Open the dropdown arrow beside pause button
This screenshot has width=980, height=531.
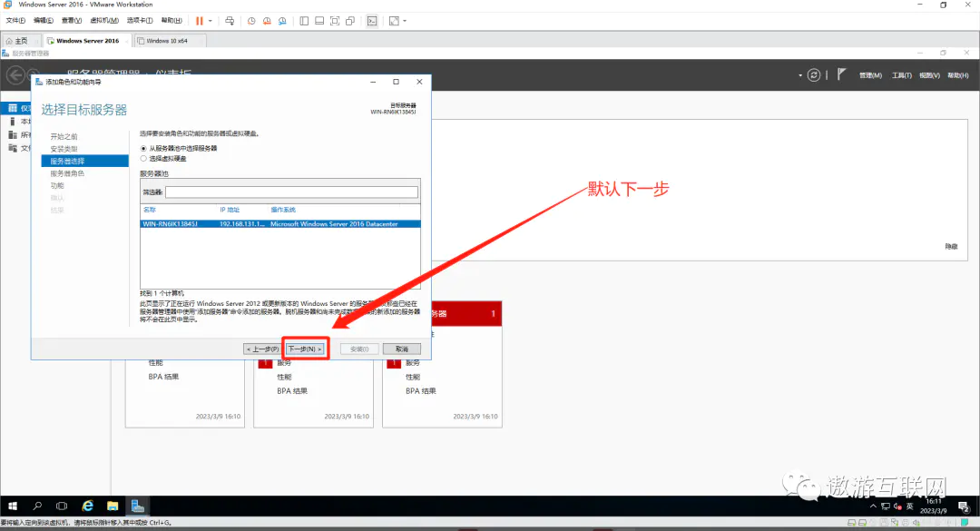click(x=210, y=21)
